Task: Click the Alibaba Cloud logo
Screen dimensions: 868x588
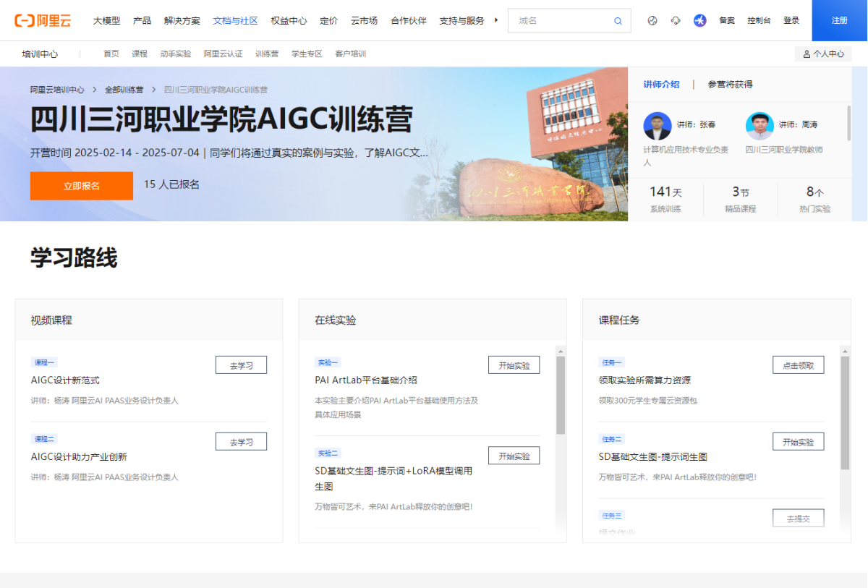Action: [x=43, y=20]
